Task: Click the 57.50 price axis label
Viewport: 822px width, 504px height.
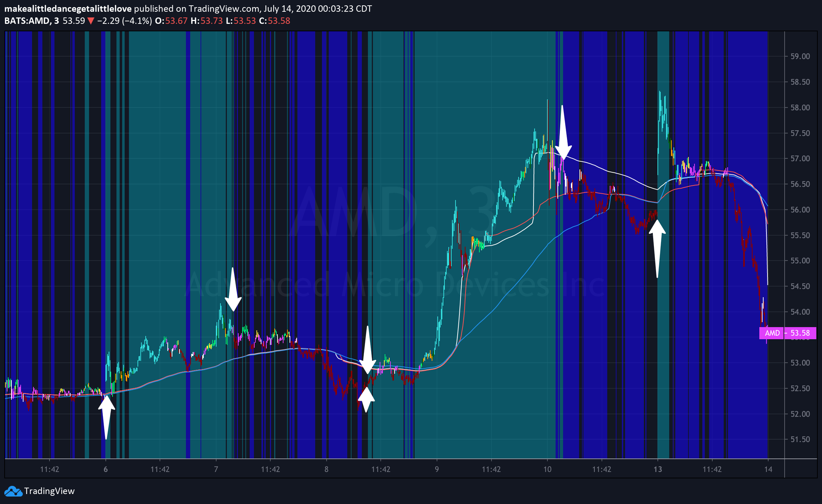Action: (800, 133)
